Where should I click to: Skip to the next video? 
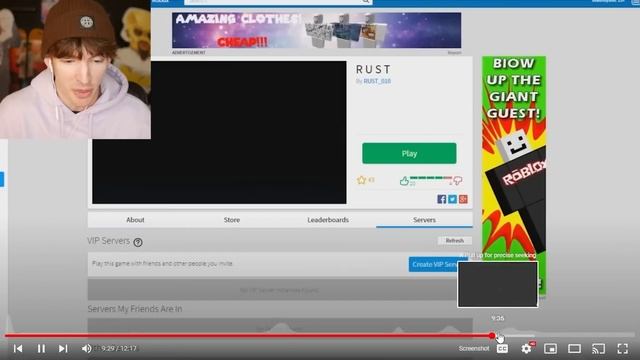pyautogui.click(x=63, y=349)
